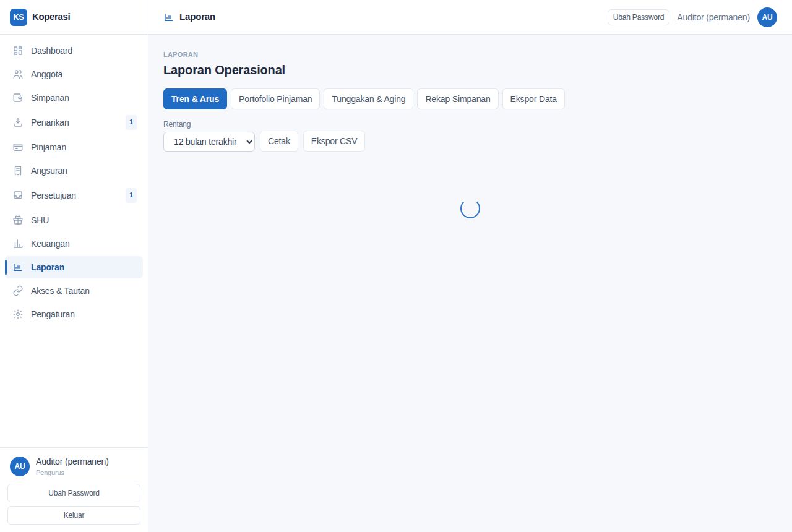Click Ubah Password in sidebar footer
This screenshot has height=532, width=792.
click(x=74, y=493)
